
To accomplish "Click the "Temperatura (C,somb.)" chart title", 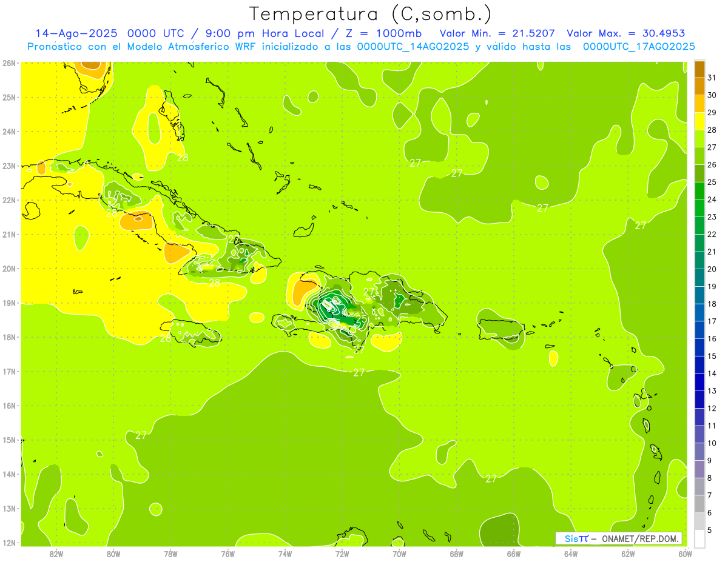I will tap(370, 14).
